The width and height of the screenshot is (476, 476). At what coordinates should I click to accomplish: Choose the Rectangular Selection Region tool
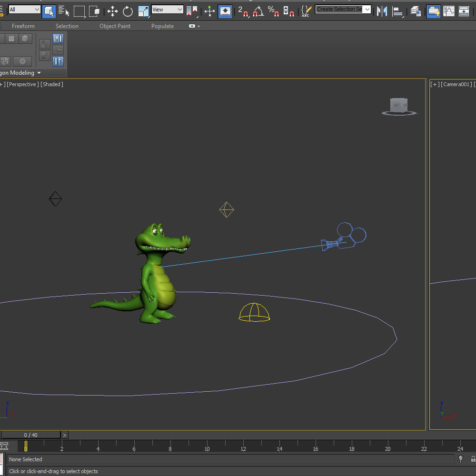pos(79,11)
